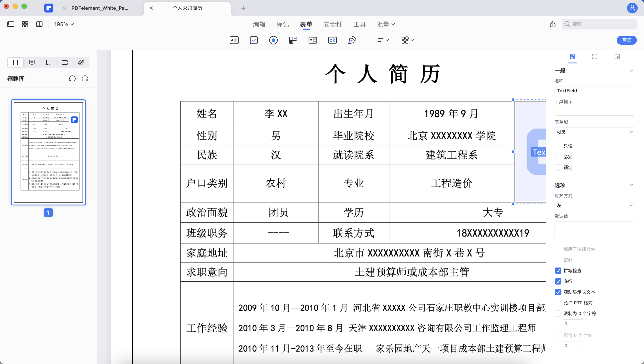
Task: Add a combo box field
Action: 293,40
